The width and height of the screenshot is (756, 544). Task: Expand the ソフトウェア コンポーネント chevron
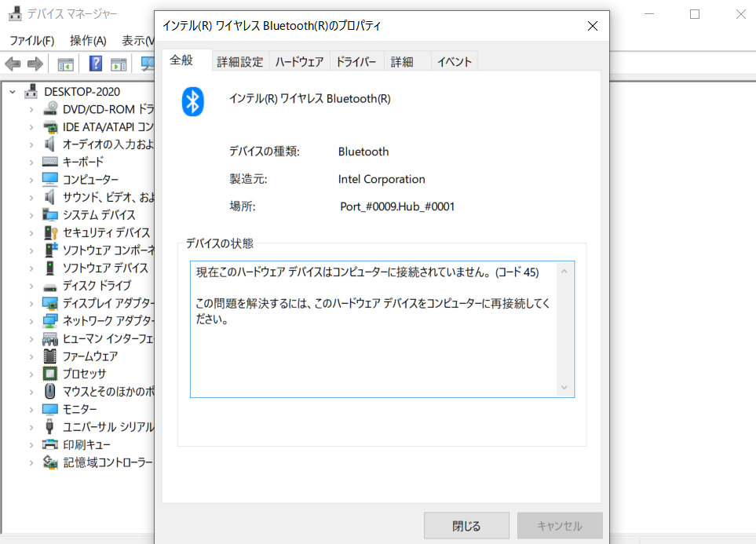(x=31, y=250)
